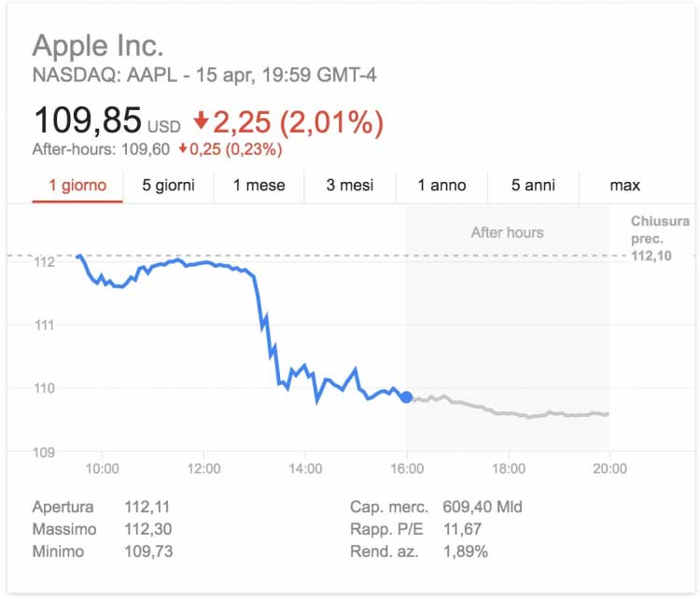
Task: Display the 5 anni chart
Action: [533, 186]
